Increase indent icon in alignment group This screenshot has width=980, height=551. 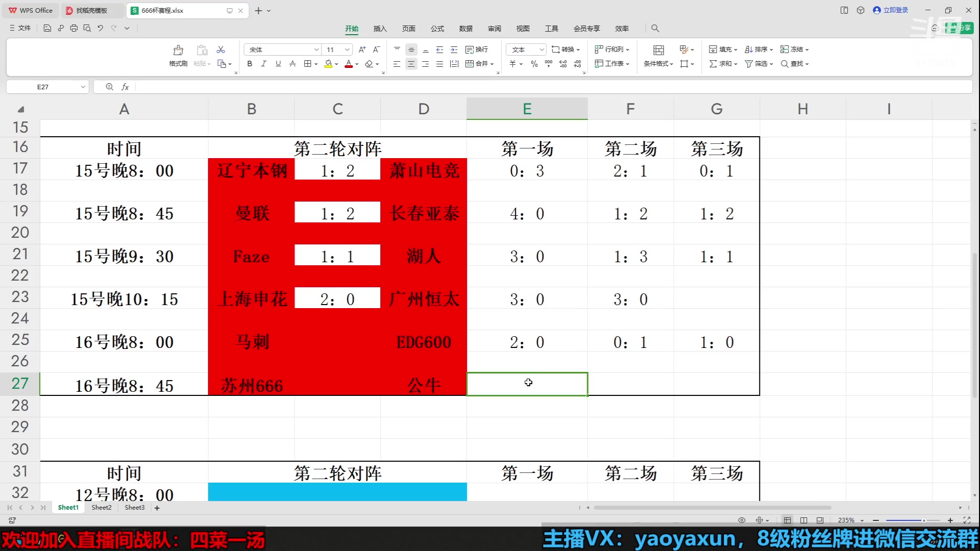[454, 49]
